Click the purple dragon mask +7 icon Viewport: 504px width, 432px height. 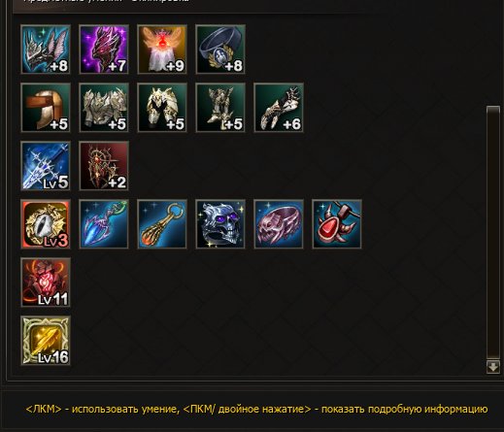(x=104, y=50)
